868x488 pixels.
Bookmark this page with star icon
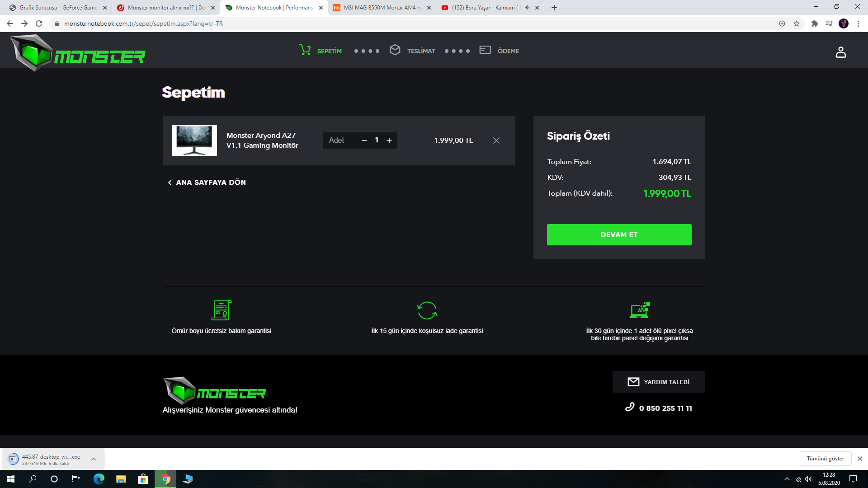(x=797, y=23)
